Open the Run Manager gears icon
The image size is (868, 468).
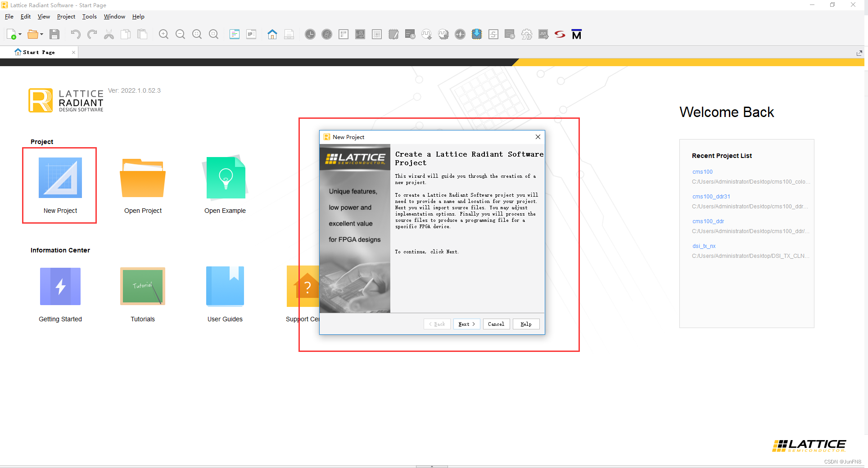tap(527, 34)
